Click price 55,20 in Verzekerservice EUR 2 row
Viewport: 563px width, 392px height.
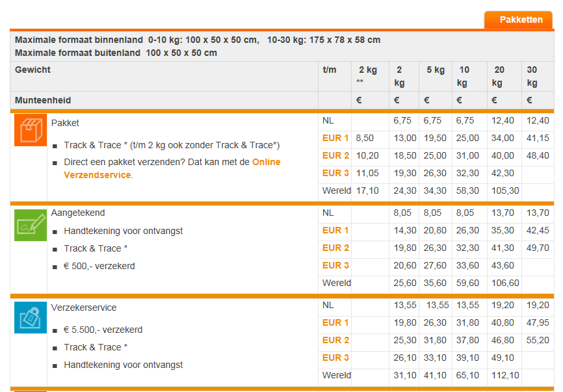538,340
